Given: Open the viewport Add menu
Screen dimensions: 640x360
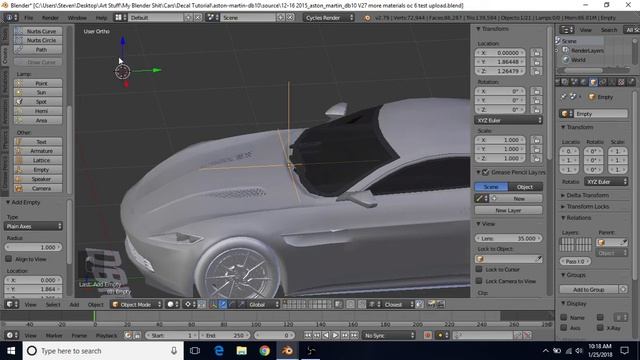Looking at the screenshot, I should [x=74, y=304].
